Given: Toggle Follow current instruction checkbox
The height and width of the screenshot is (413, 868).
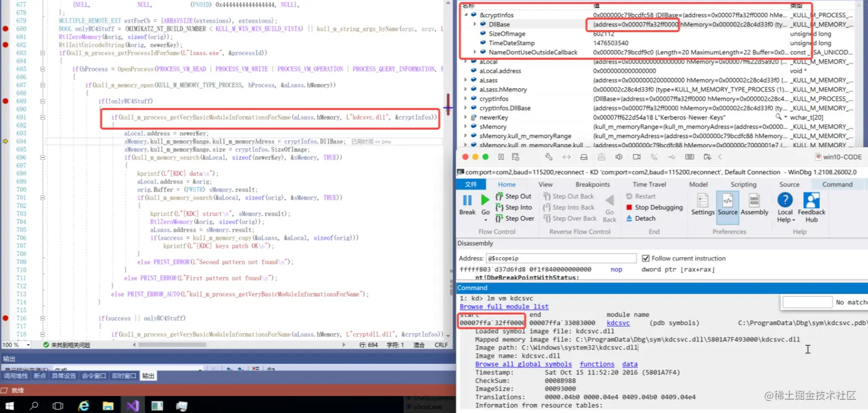Looking at the screenshot, I should tap(646, 258).
